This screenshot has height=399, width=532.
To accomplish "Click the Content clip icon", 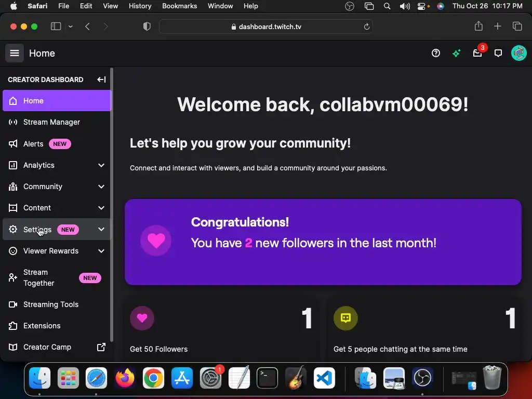I will pyautogui.click(x=13, y=208).
